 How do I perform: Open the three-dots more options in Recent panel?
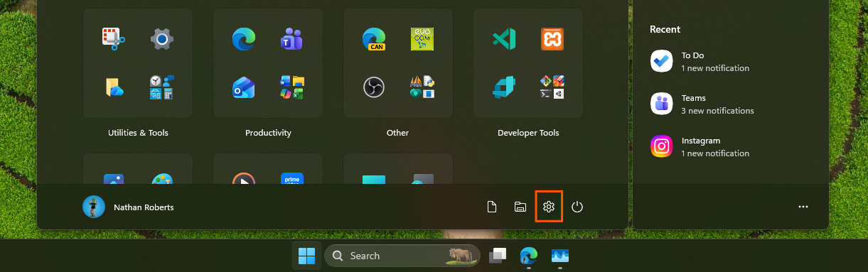tap(803, 207)
